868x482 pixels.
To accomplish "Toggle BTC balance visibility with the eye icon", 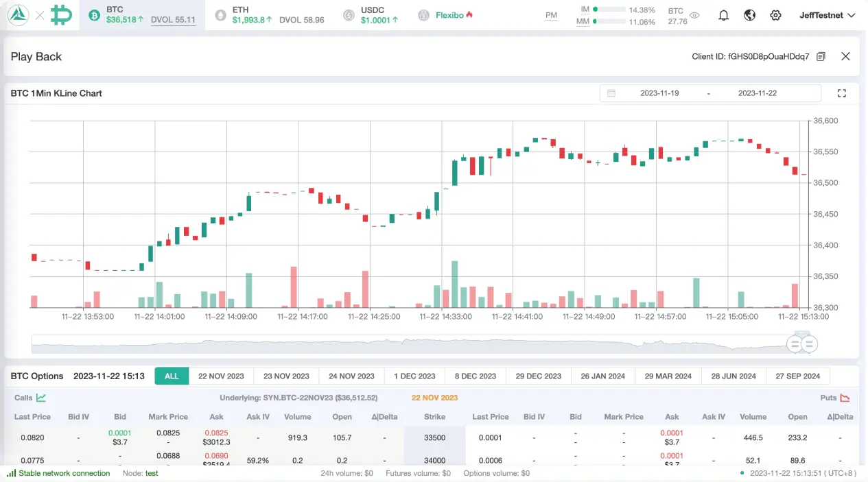I will pos(694,14).
